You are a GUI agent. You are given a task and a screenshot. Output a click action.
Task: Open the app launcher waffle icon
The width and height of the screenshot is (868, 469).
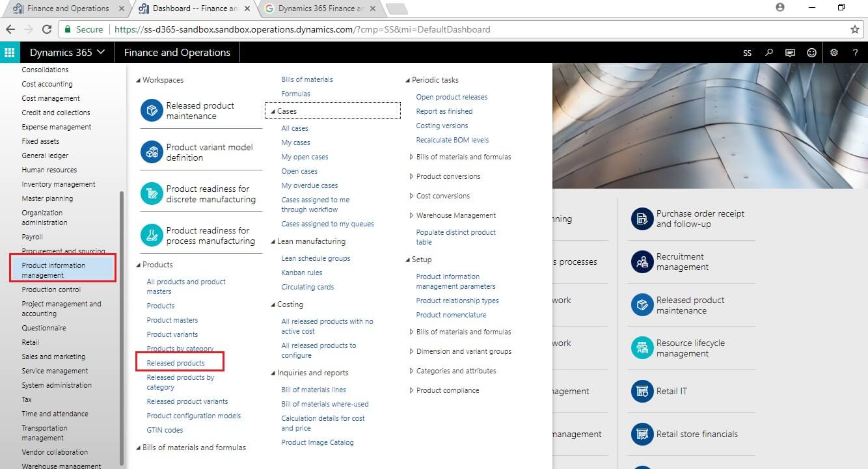[10, 53]
